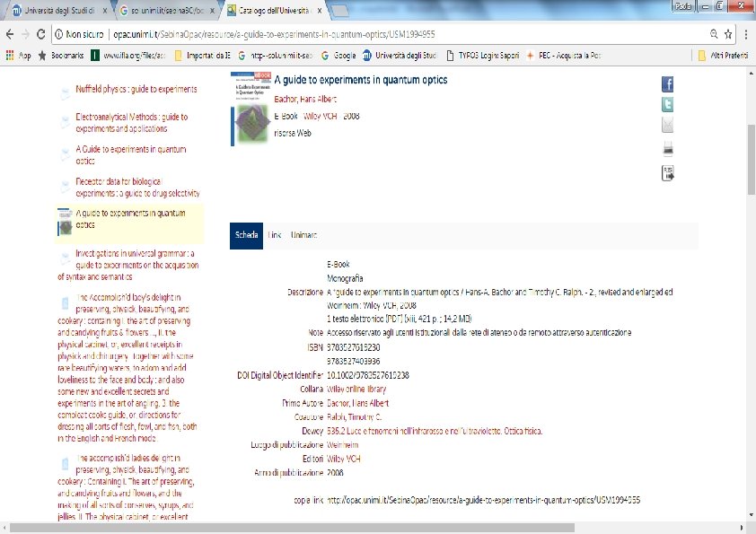Click the address bar URL field
Viewport: 756px width, 534px height.
click(386, 34)
